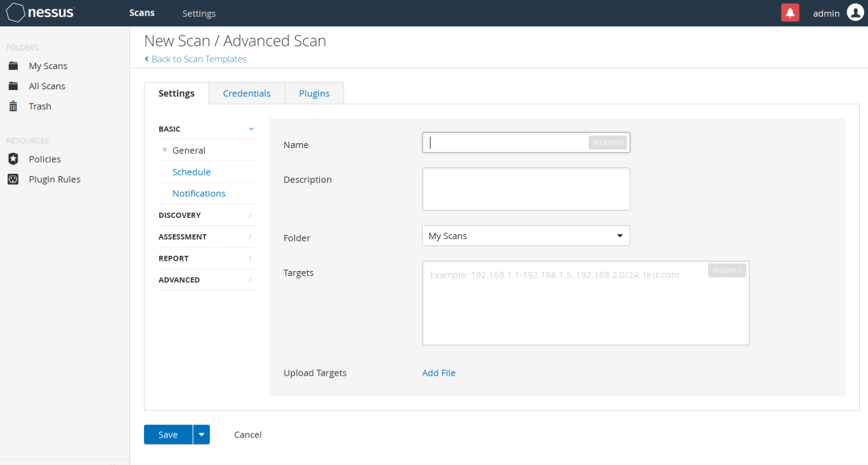Click Add File to upload targets
Viewport: 868px width, 465px height.
439,373
